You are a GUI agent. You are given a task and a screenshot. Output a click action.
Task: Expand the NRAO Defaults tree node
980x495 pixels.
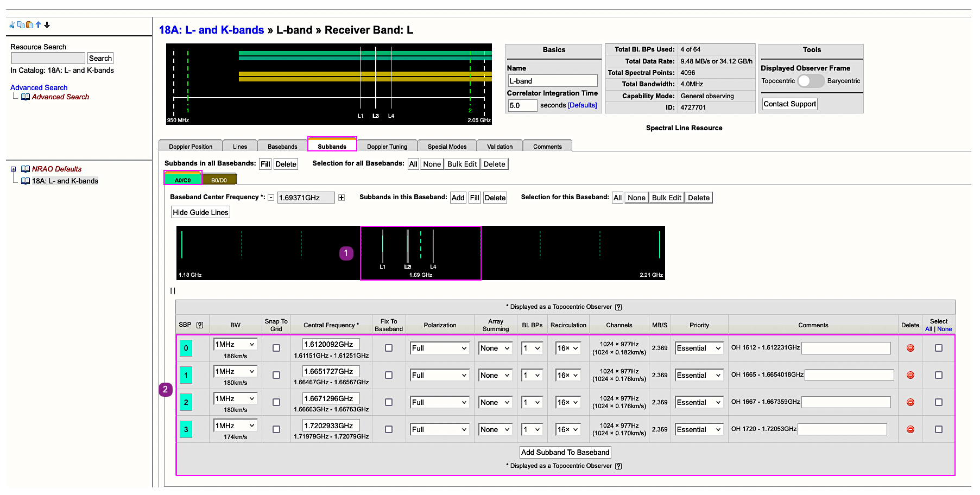point(14,169)
